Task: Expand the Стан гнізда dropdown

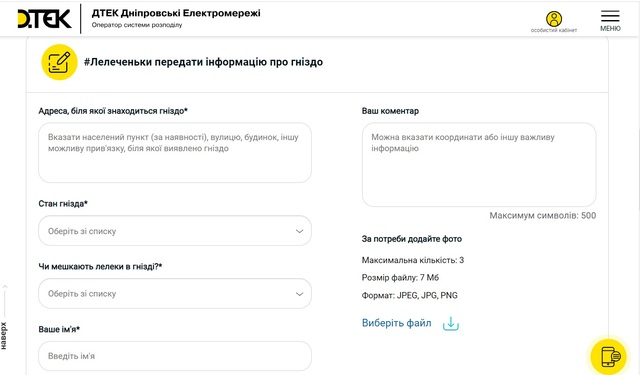Action: [175, 231]
